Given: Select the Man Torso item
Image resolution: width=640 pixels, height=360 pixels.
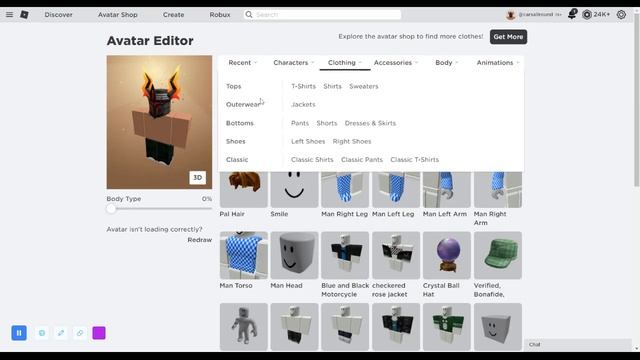Looking at the screenshot, I should (x=244, y=256).
